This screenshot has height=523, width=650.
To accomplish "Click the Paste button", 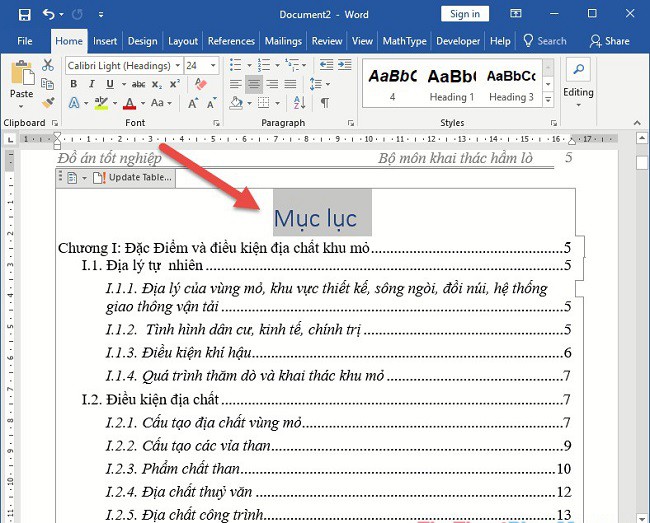I will click(22, 84).
